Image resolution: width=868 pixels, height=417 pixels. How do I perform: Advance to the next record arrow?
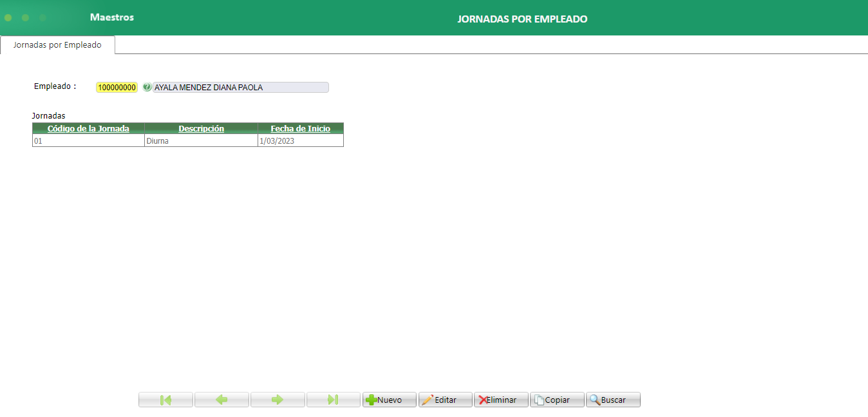(277, 400)
